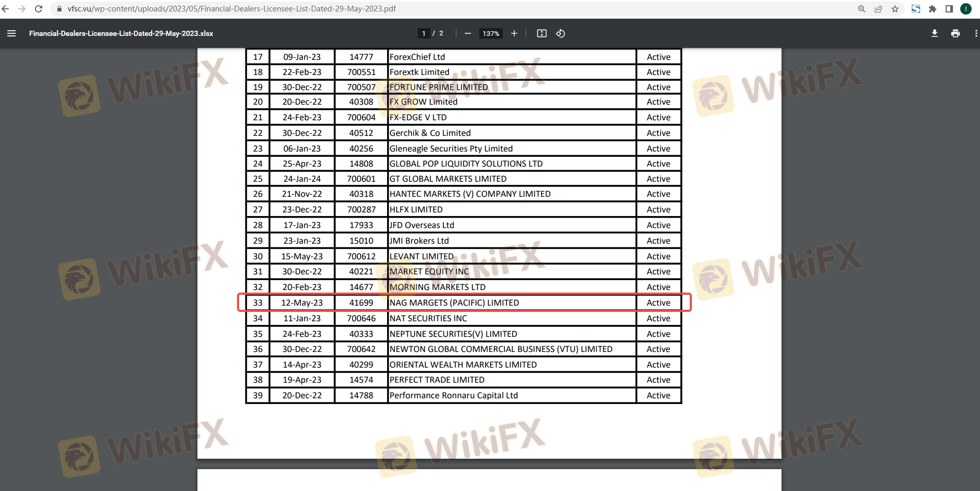Open the green profile avatar
This screenshot has width=980, height=491.
pyautogui.click(x=966, y=9)
